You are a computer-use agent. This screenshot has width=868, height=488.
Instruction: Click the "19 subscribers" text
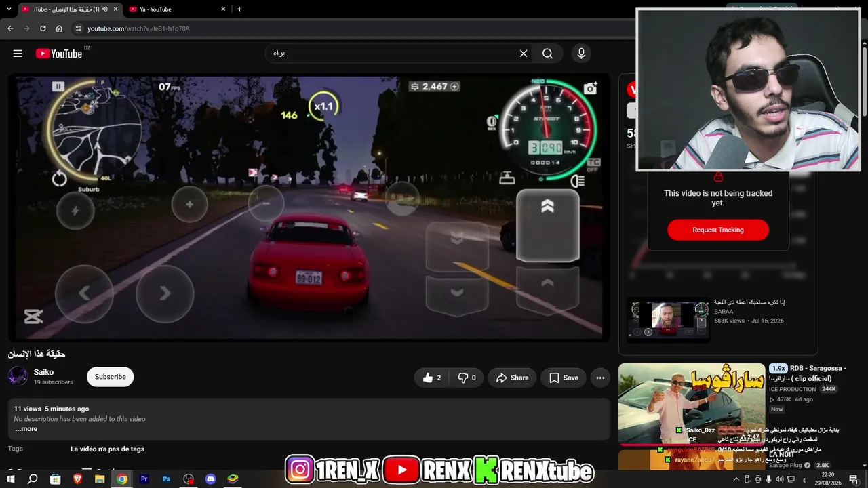coord(54,382)
